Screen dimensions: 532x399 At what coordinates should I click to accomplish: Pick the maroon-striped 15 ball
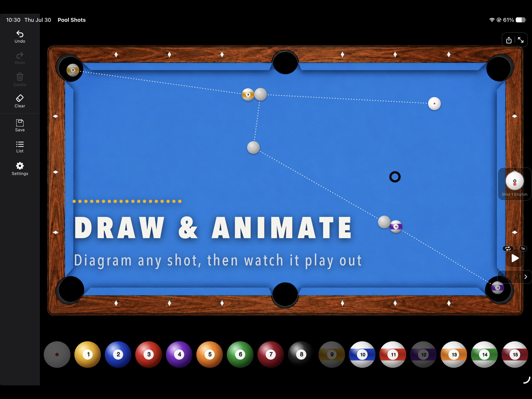[x=515, y=354]
